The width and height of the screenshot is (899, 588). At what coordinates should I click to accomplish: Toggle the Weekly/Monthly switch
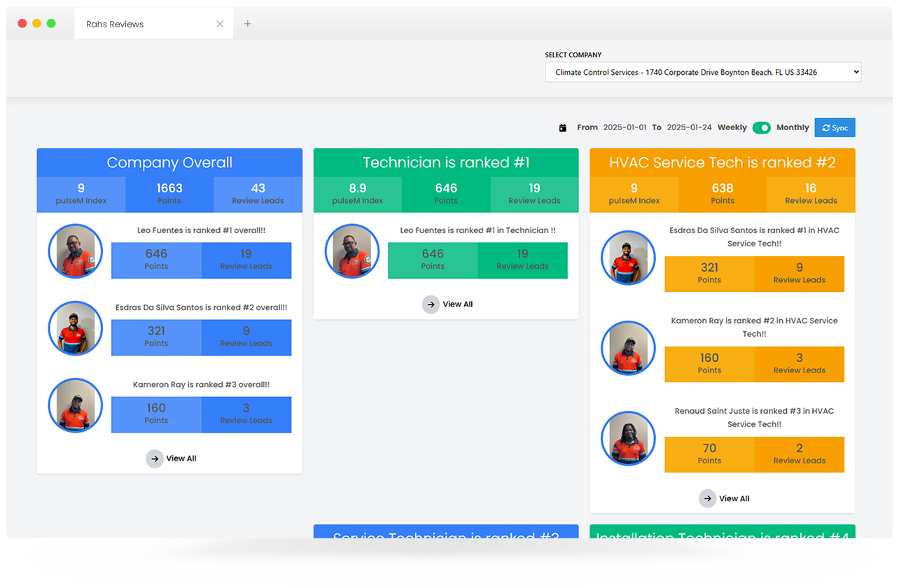pyautogui.click(x=761, y=127)
